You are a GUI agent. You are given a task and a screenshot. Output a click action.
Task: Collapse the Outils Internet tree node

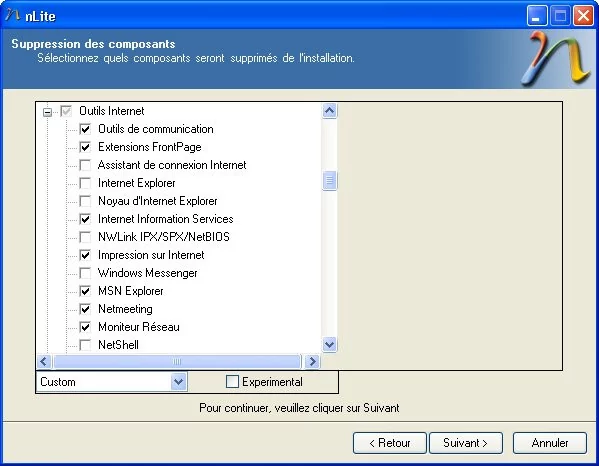(47, 112)
